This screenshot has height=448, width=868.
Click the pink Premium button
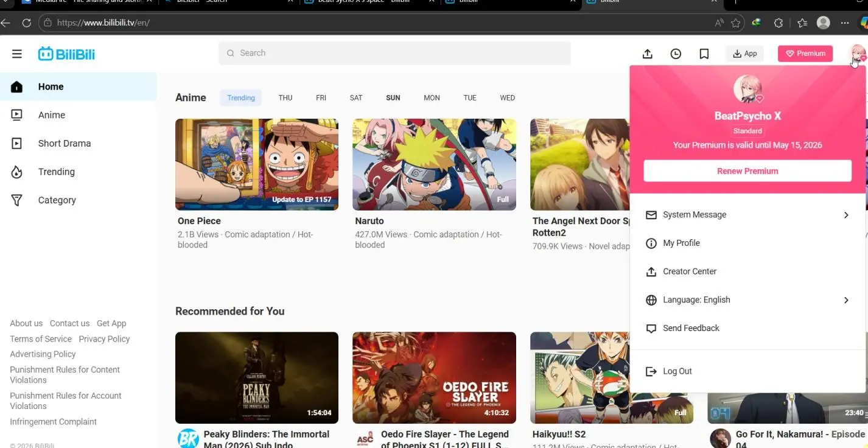(805, 54)
